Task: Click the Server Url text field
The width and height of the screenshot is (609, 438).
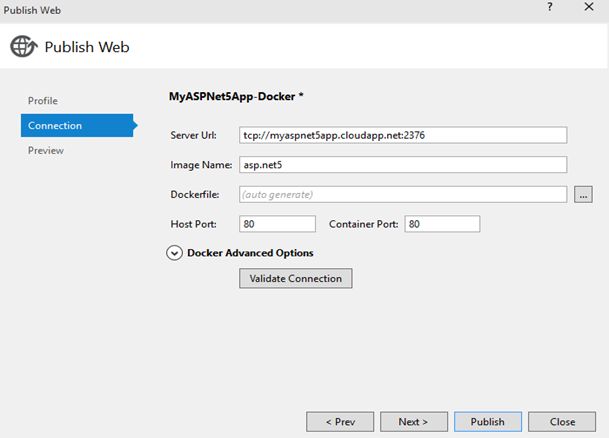Action: (403, 135)
